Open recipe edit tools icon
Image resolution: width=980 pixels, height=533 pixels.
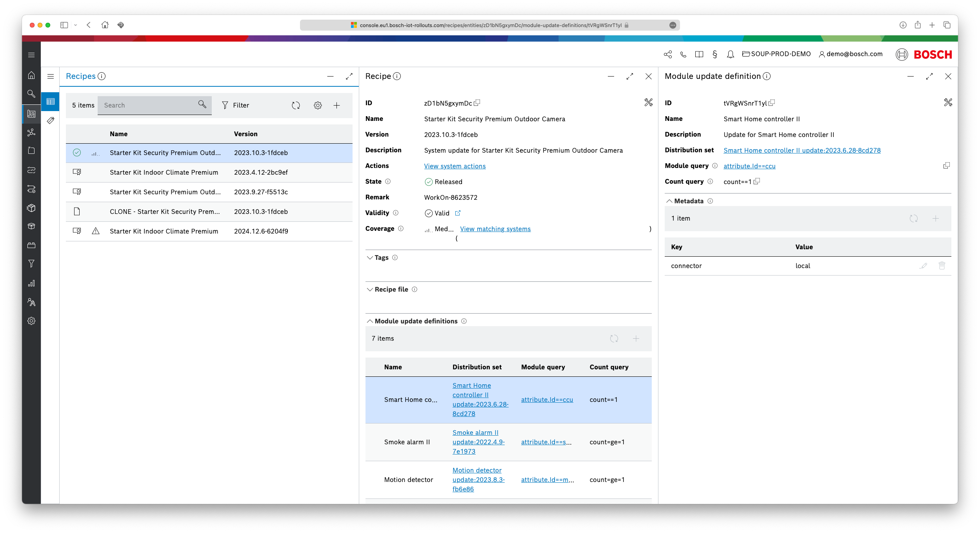(x=648, y=102)
